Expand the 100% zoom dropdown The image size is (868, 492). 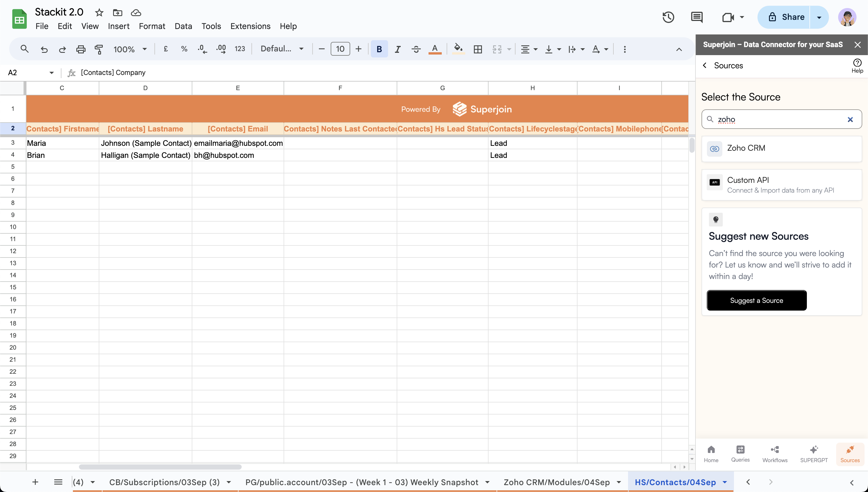pyautogui.click(x=130, y=49)
